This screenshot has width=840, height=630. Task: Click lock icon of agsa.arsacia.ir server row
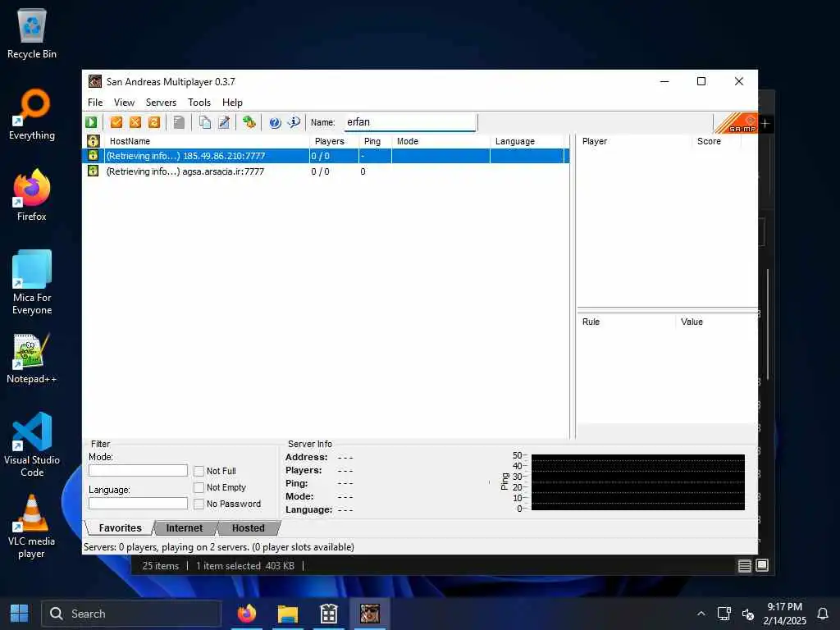point(94,171)
